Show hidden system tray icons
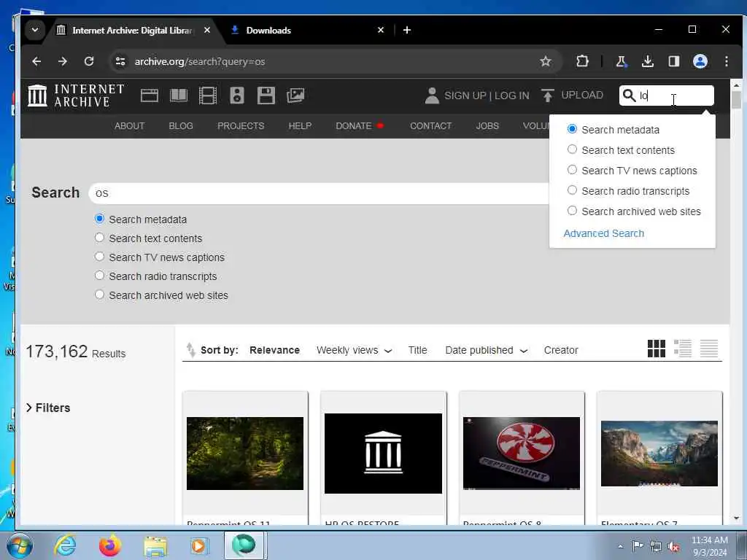 click(620, 546)
